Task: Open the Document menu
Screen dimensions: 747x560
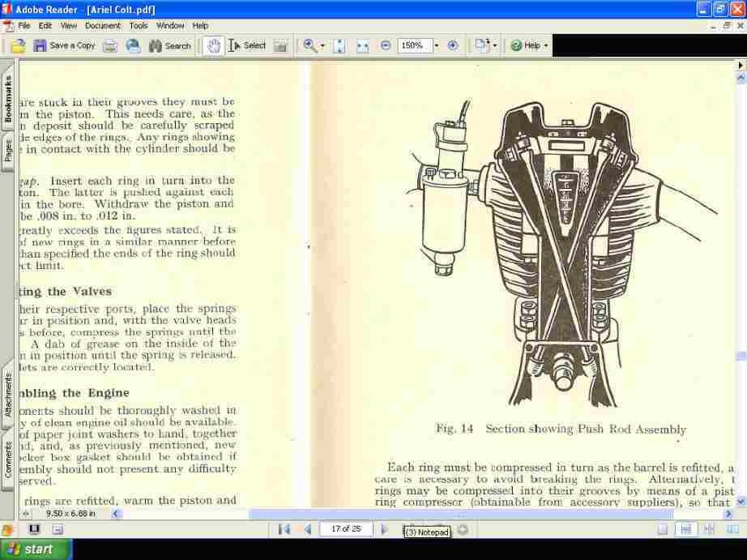Action: [103, 25]
